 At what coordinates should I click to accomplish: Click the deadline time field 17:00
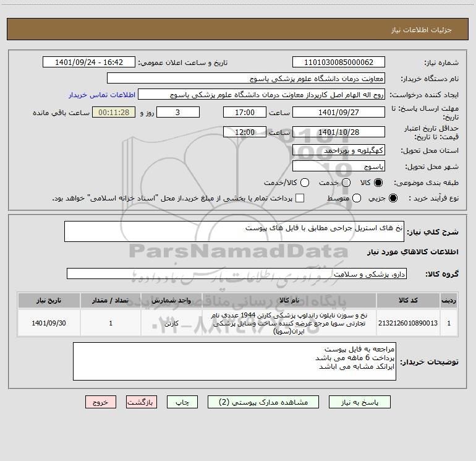(x=245, y=112)
